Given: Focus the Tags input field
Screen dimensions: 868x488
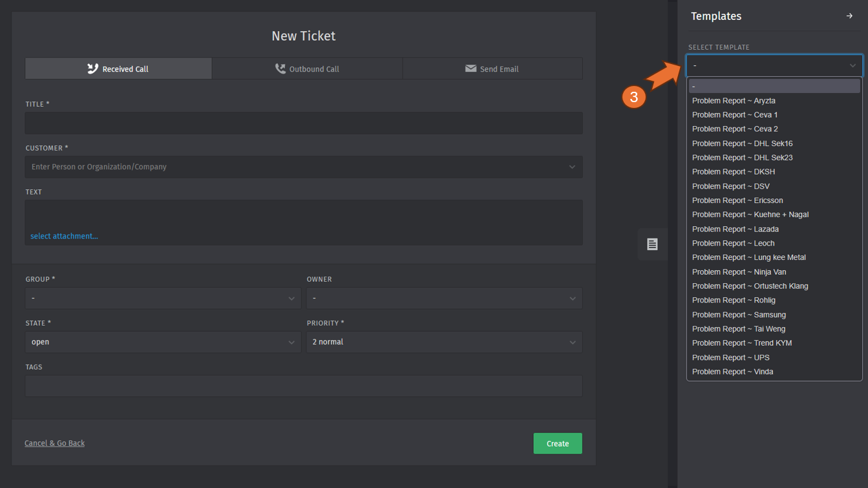Looking at the screenshot, I should tap(303, 386).
